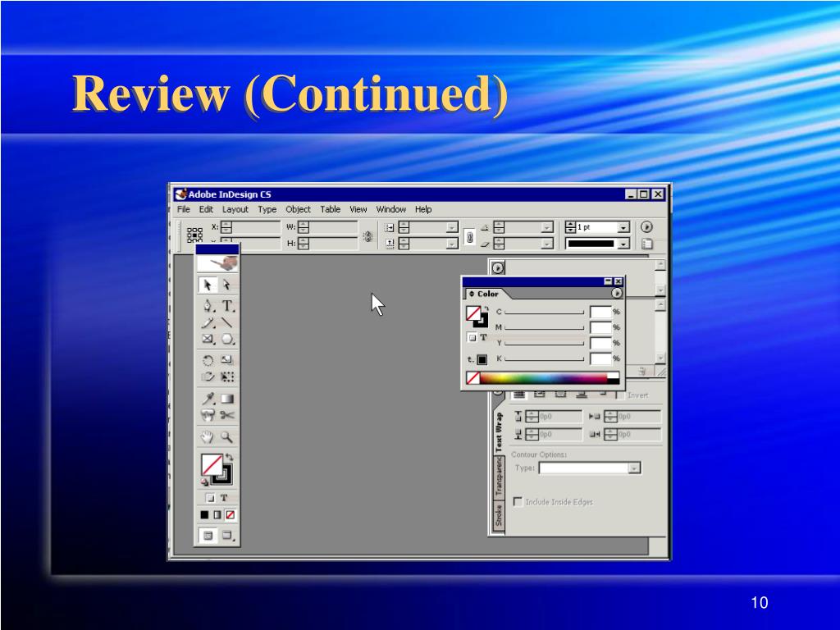The height and width of the screenshot is (630, 840).
Task: Open the Type menu
Action: [x=267, y=209]
